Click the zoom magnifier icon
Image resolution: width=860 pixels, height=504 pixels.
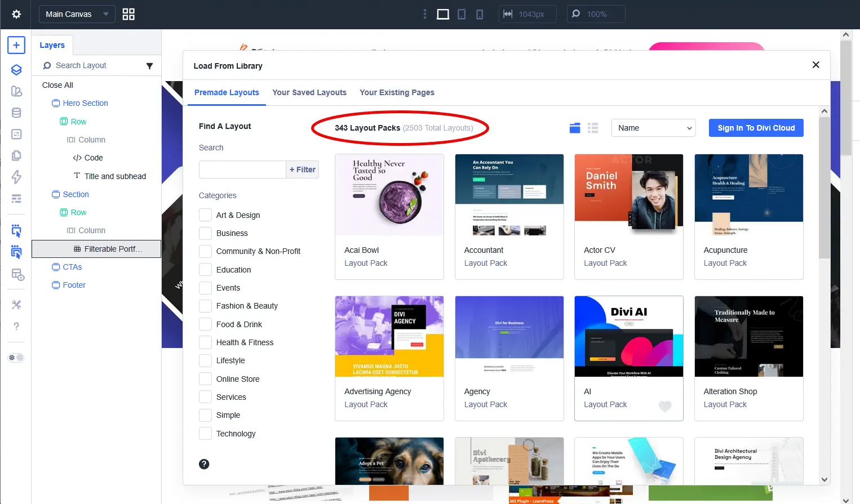point(575,14)
